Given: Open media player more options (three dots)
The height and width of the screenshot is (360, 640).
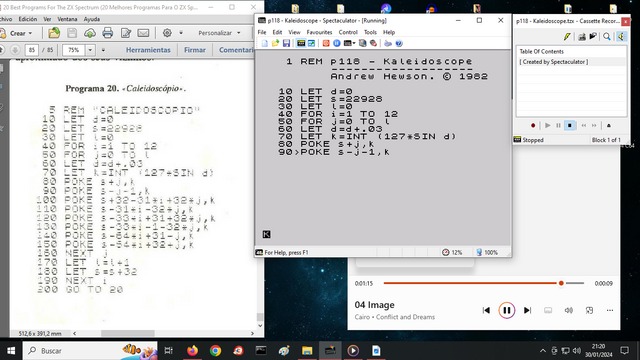Looking at the screenshot, I should point(610,311).
